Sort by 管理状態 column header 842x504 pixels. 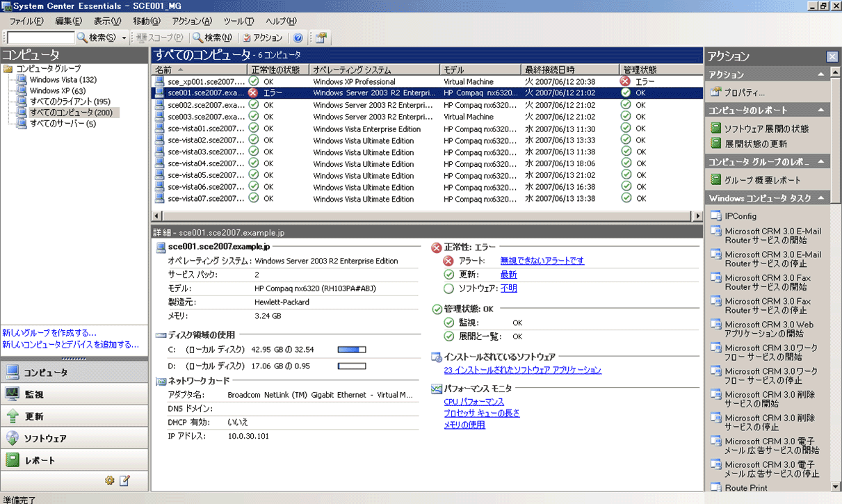(661, 70)
